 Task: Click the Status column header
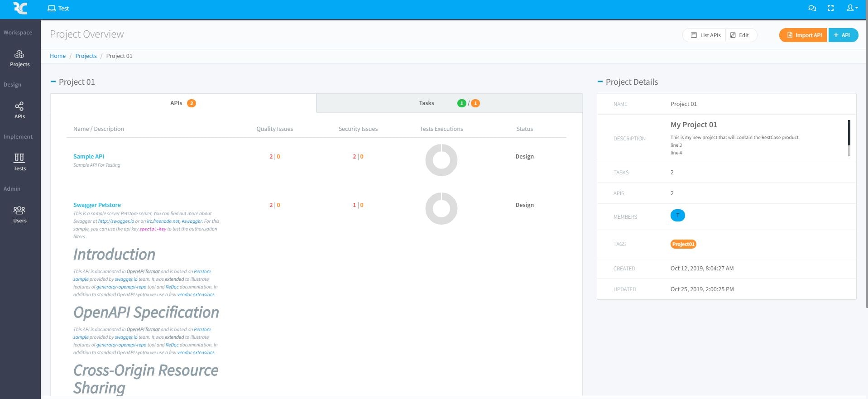point(524,129)
